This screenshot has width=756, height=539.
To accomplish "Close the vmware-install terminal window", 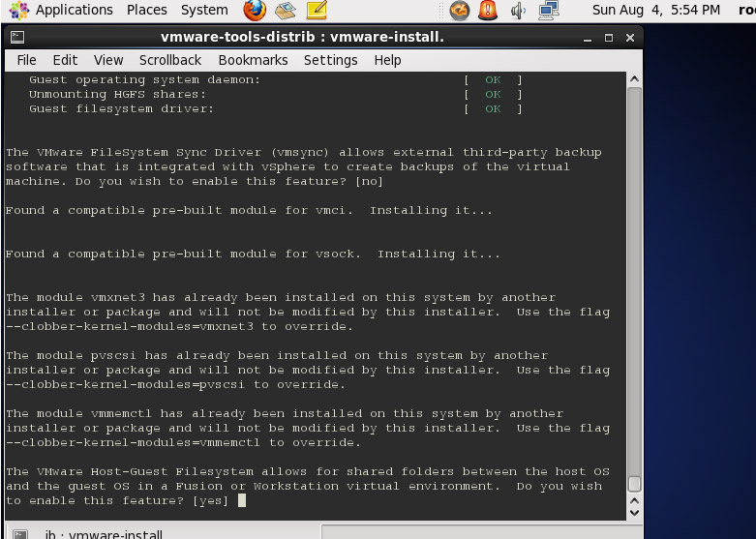I will 630,38.
